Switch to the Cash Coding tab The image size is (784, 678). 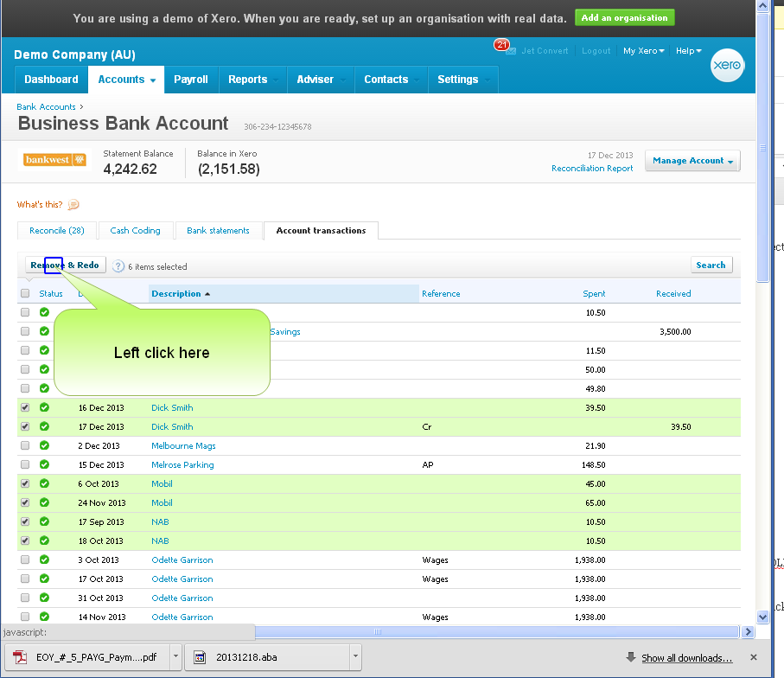tap(135, 230)
